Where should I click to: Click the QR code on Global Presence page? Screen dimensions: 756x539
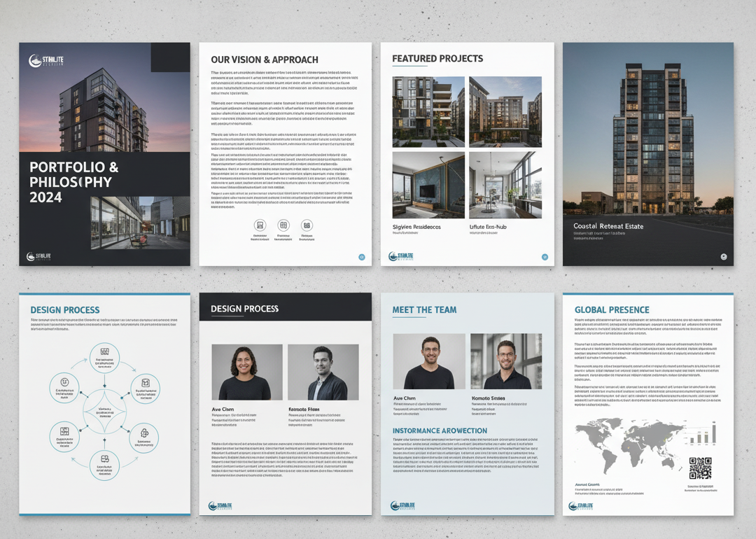[700, 468]
